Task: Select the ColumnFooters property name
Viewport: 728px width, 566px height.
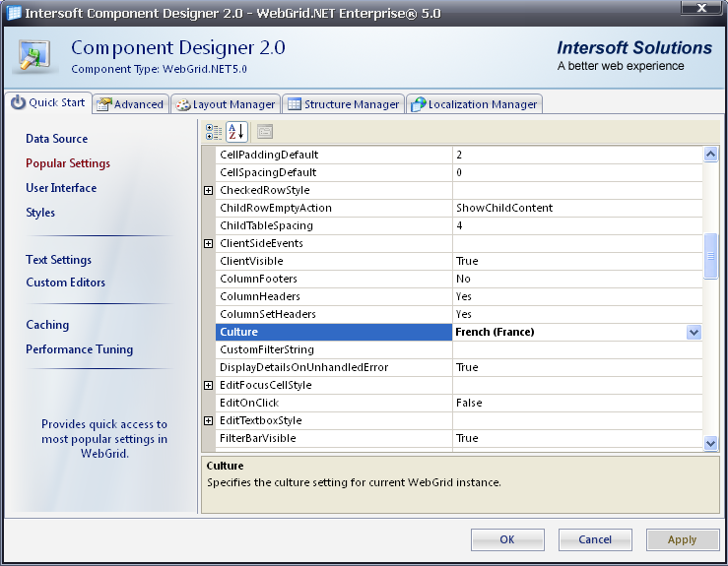Action: [259, 279]
